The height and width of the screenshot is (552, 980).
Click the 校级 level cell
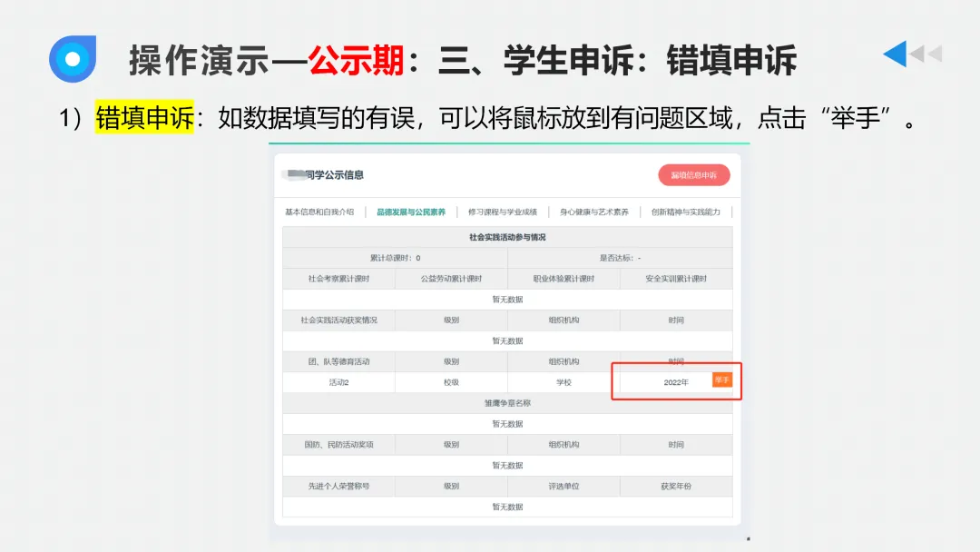(451, 381)
